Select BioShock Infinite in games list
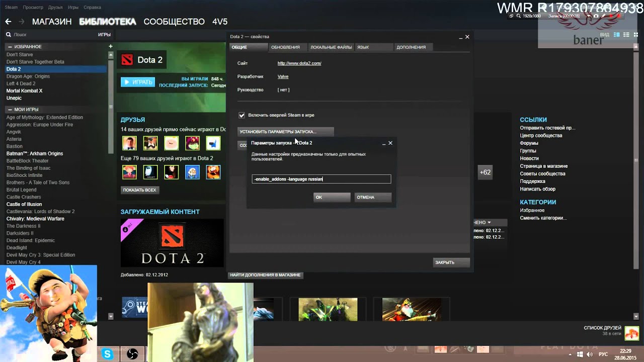Screen dimensions: 644x362 point(24,175)
